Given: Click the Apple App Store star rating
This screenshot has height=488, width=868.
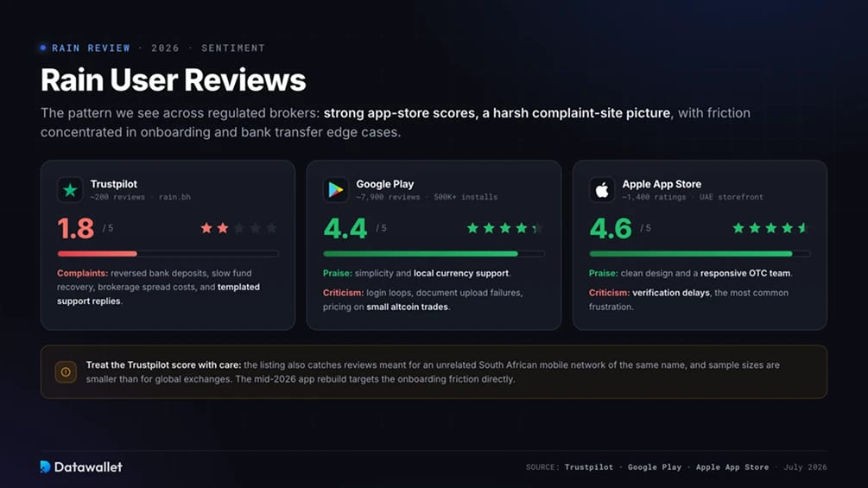Looking at the screenshot, I should pos(770,228).
